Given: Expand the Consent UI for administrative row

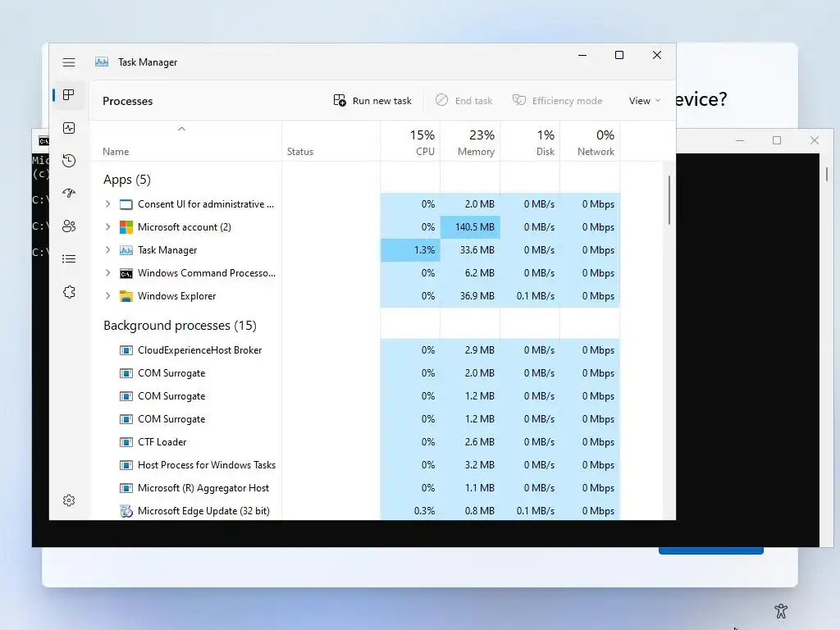Looking at the screenshot, I should pyautogui.click(x=107, y=204).
